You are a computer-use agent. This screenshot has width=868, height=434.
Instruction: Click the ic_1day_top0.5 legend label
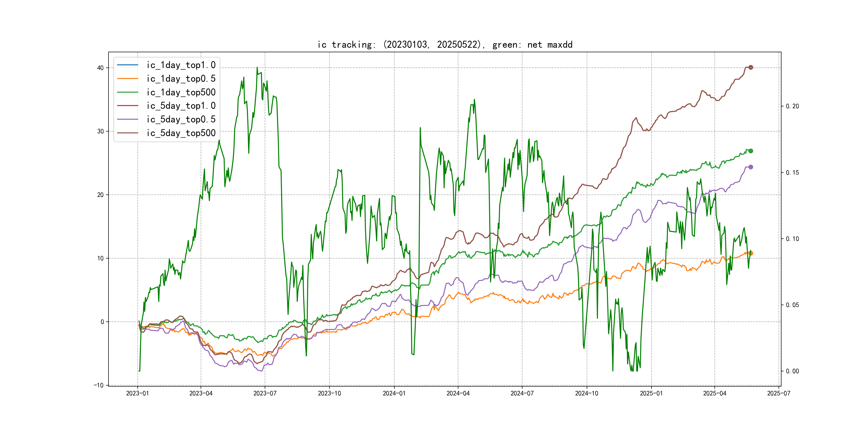click(x=181, y=78)
